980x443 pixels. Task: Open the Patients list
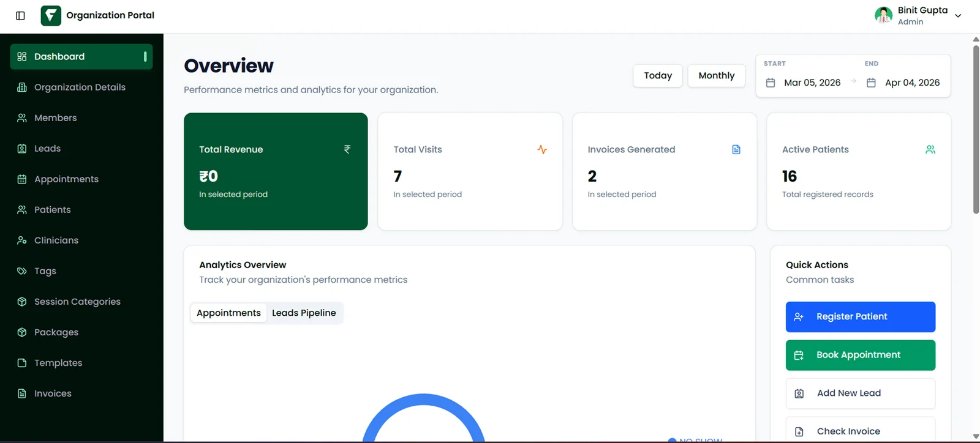pyautogui.click(x=81, y=209)
